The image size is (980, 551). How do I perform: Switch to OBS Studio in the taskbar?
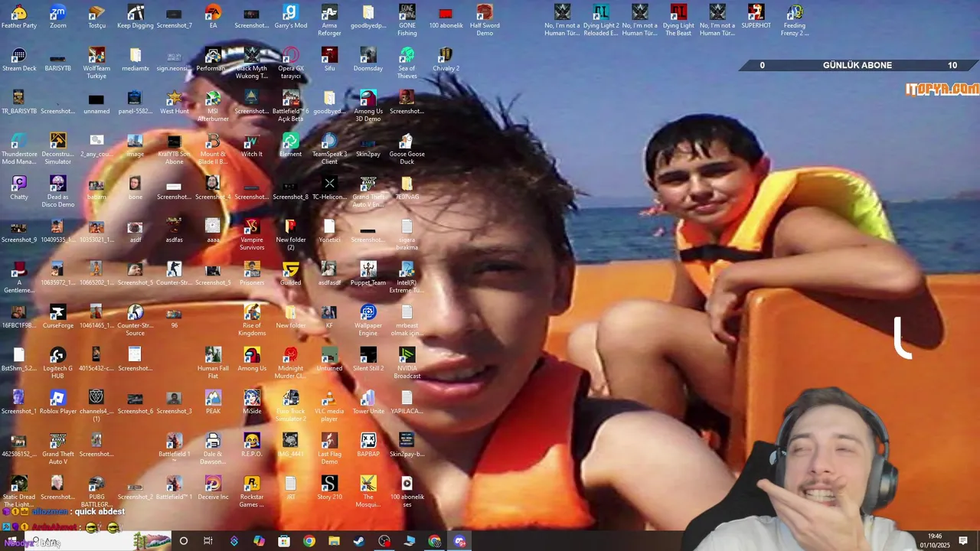tap(384, 541)
